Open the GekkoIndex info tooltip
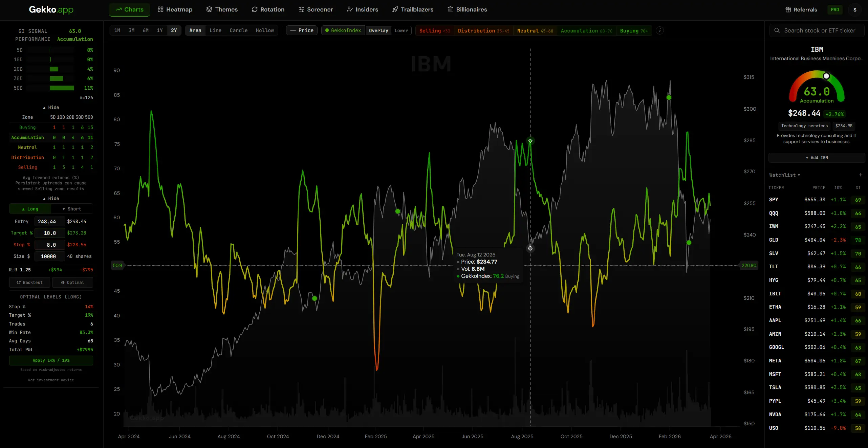This screenshot has height=448, width=868. [660, 30]
